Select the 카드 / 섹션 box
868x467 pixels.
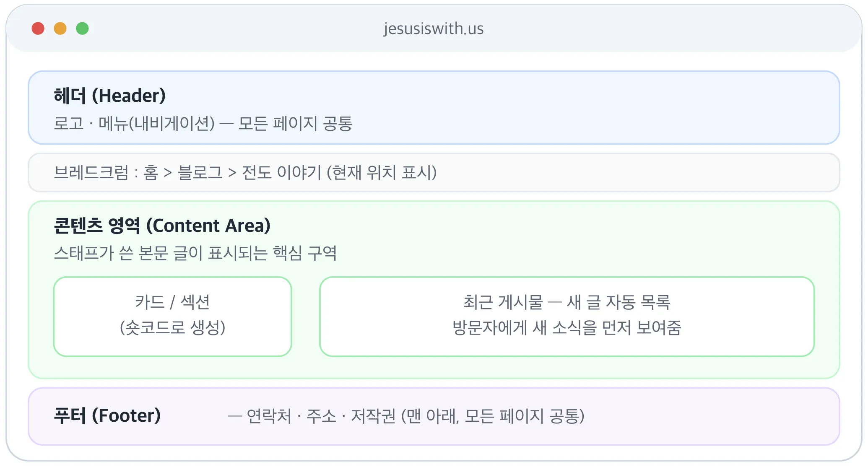tap(173, 317)
